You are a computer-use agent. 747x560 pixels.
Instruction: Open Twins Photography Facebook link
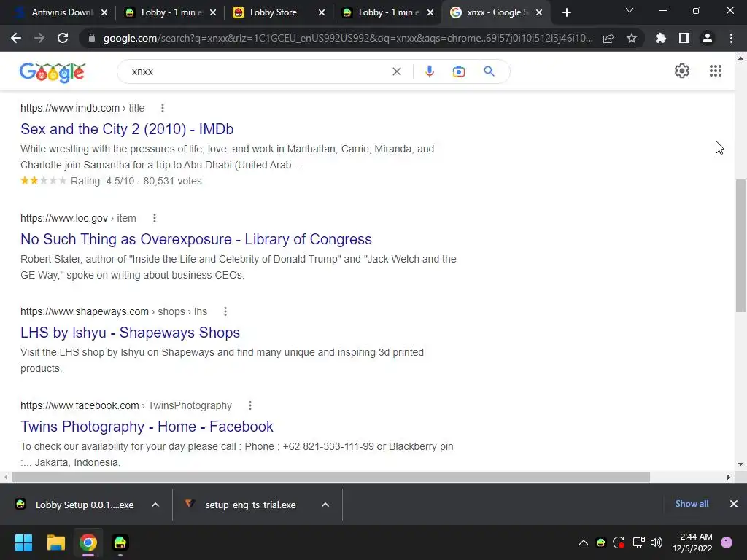[x=147, y=426]
